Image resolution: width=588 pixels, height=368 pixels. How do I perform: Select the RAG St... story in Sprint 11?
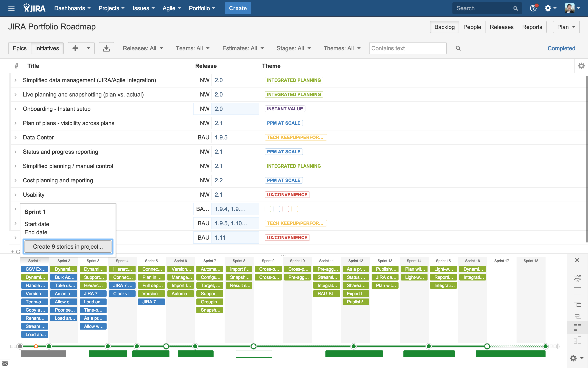(326, 294)
